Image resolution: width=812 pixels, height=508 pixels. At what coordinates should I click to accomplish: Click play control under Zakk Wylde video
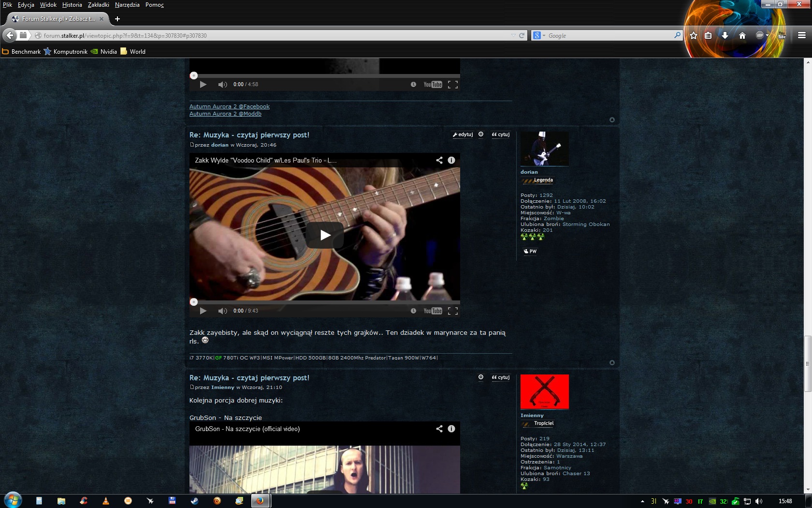coord(203,311)
